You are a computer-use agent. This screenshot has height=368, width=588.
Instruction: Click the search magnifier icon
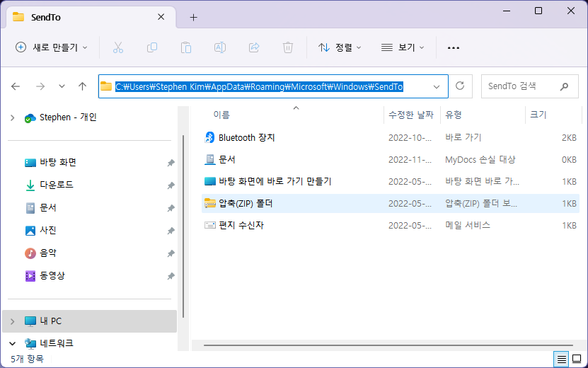[x=564, y=86]
